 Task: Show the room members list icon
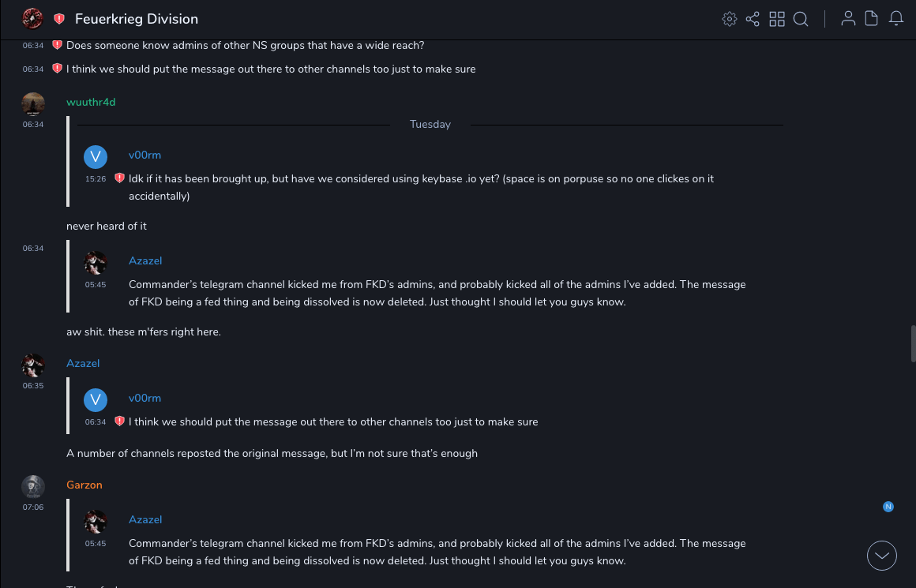tap(848, 19)
